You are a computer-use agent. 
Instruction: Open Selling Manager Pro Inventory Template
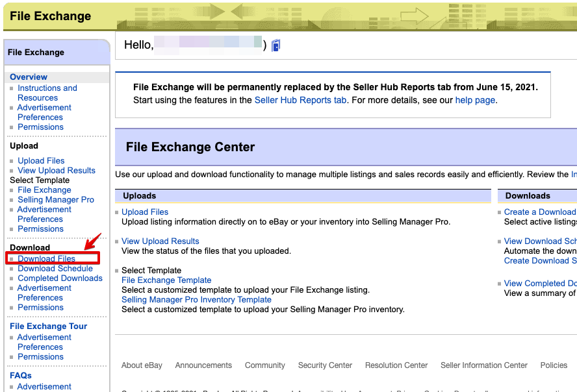(x=196, y=300)
